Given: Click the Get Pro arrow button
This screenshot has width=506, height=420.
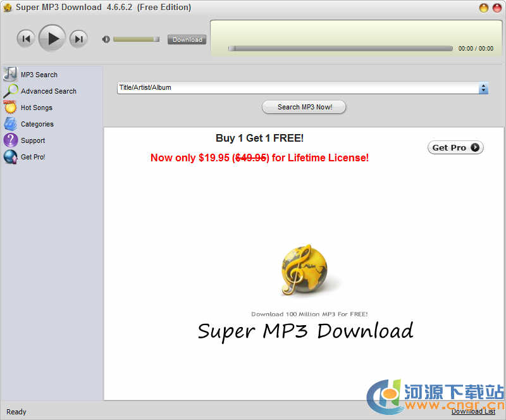Looking at the screenshot, I should [x=455, y=147].
